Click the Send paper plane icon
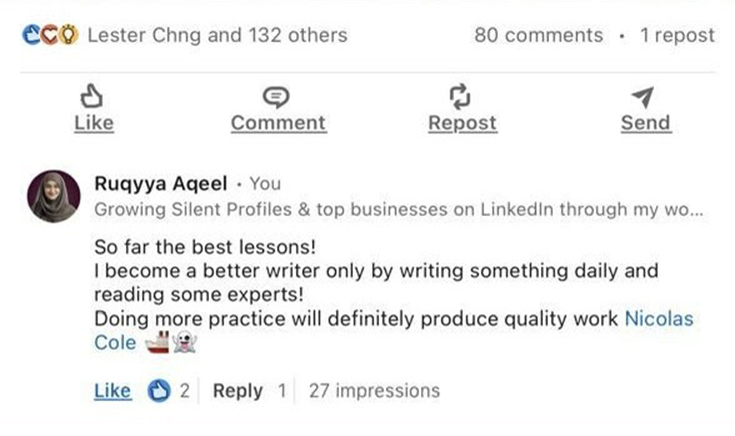This screenshot has height=436, width=735. coord(644,97)
